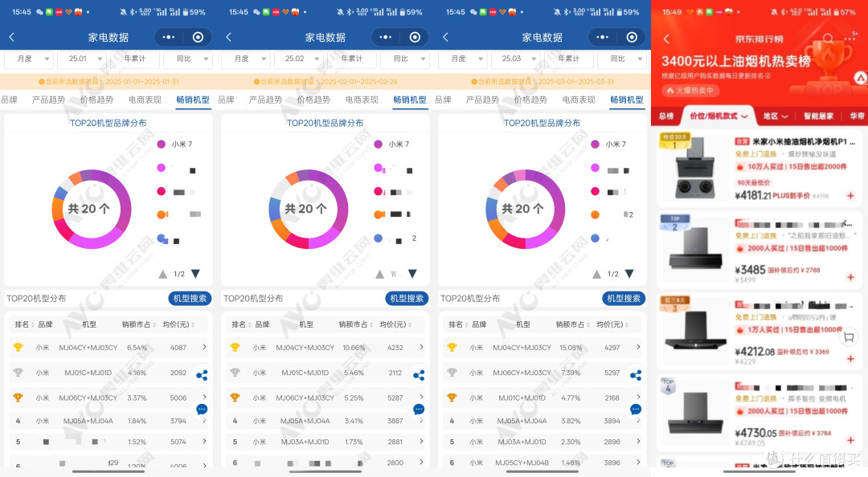The height and width of the screenshot is (477, 868).
Task: Add the ¥4730.05 range hood to cart
Action: [x=850, y=440]
